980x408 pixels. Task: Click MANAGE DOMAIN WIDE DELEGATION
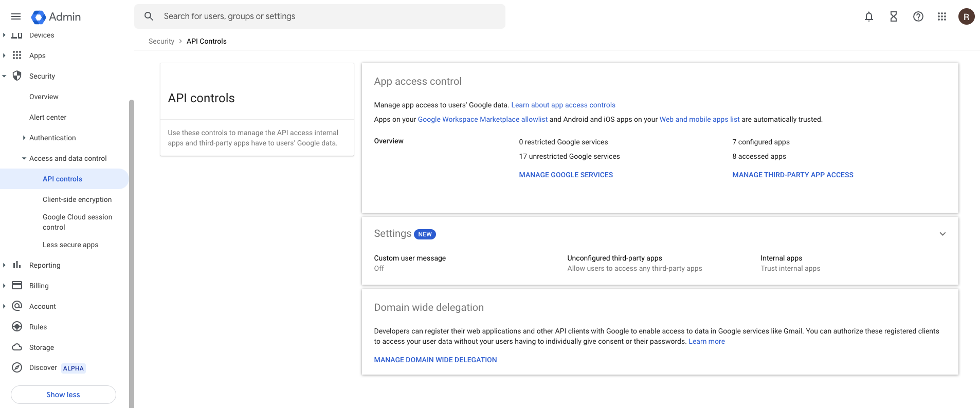[x=435, y=360]
